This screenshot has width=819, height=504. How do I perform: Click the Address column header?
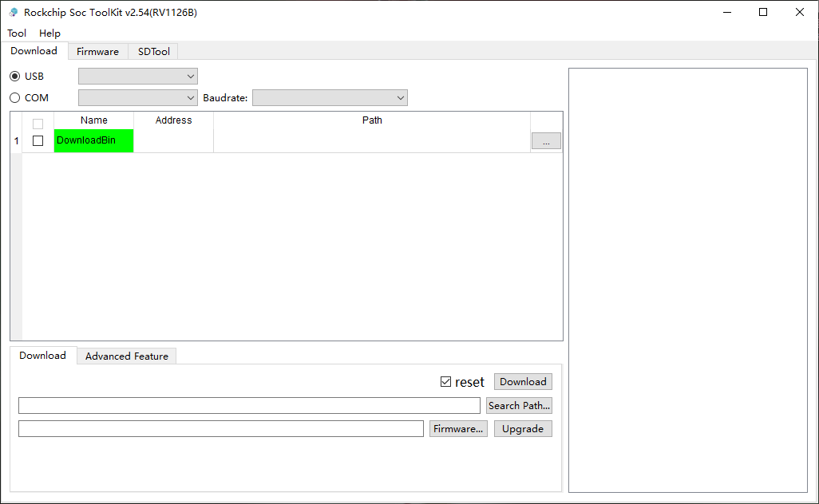pos(173,120)
